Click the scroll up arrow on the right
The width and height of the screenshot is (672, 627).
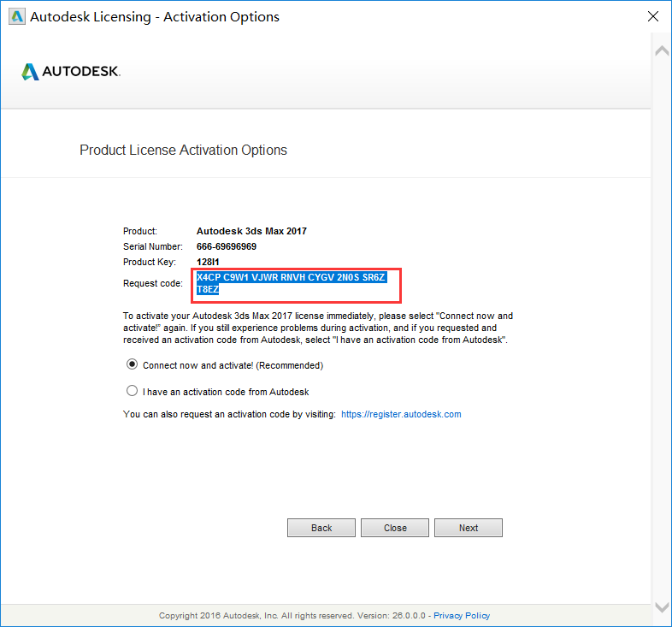tap(661, 51)
